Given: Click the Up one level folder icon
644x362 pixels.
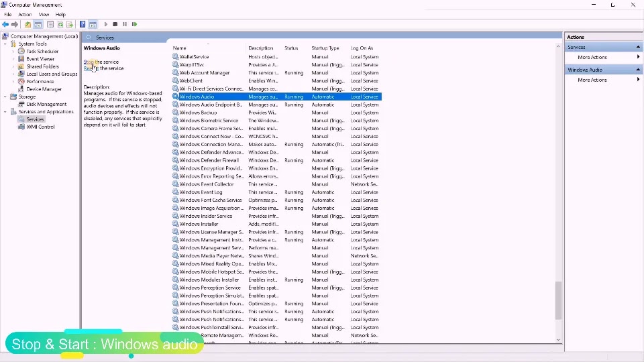Looking at the screenshot, I should [x=28, y=24].
